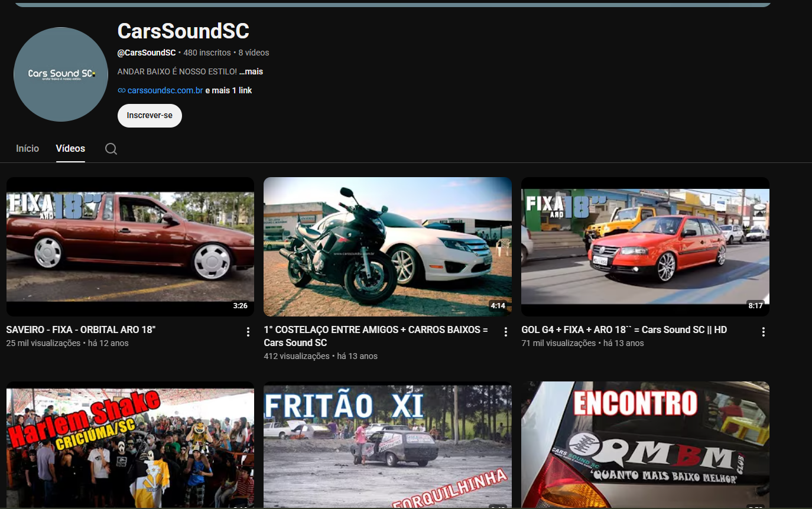Play the Harlem Shake Criciúma/SC thumbnail

pos(130,445)
